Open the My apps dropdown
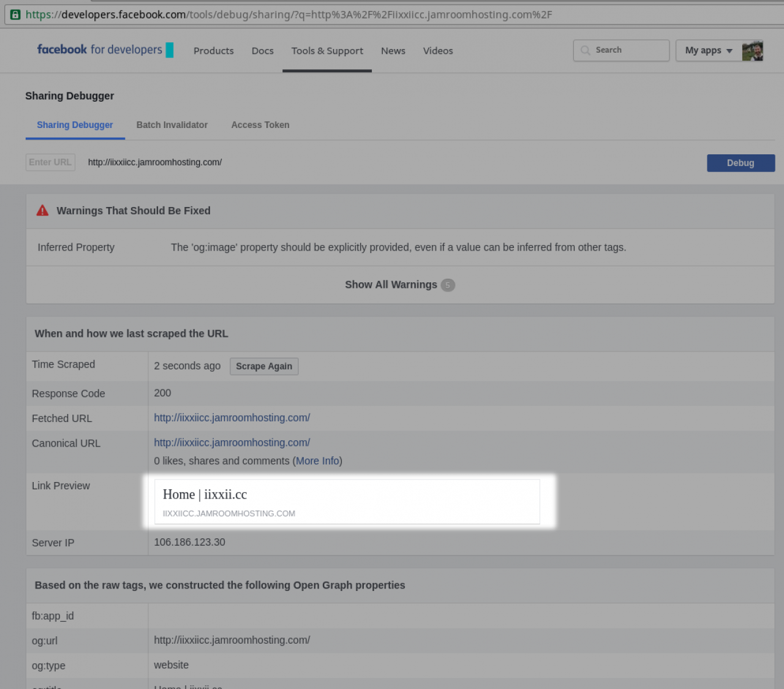The width and height of the screenshot is (784, 689). (709, 51)
